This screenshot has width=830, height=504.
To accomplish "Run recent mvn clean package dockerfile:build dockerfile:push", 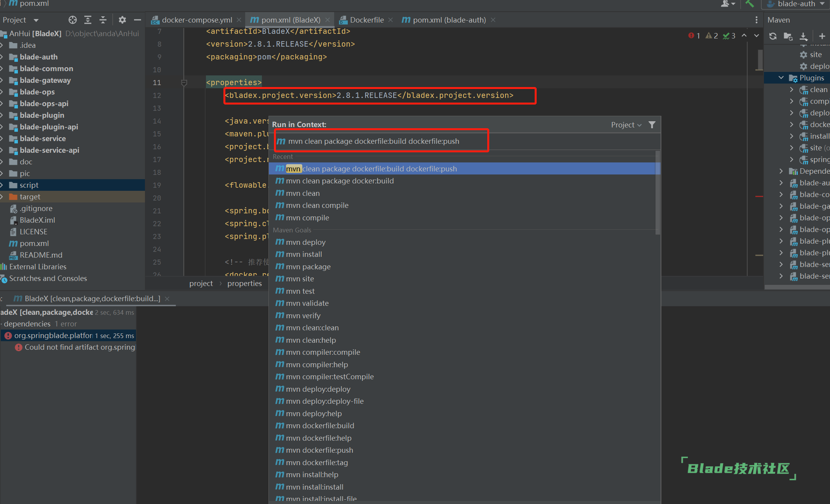I will (x=462, y=169).
